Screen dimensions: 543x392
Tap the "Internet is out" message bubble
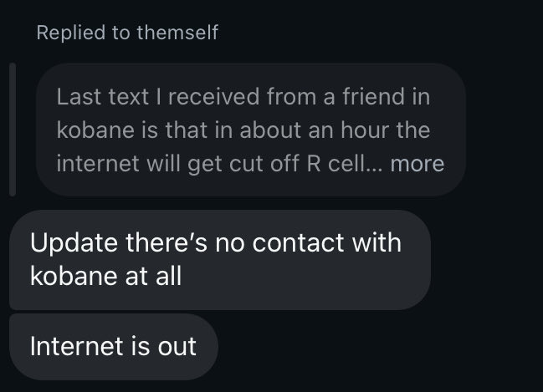[x=113, y=346]
